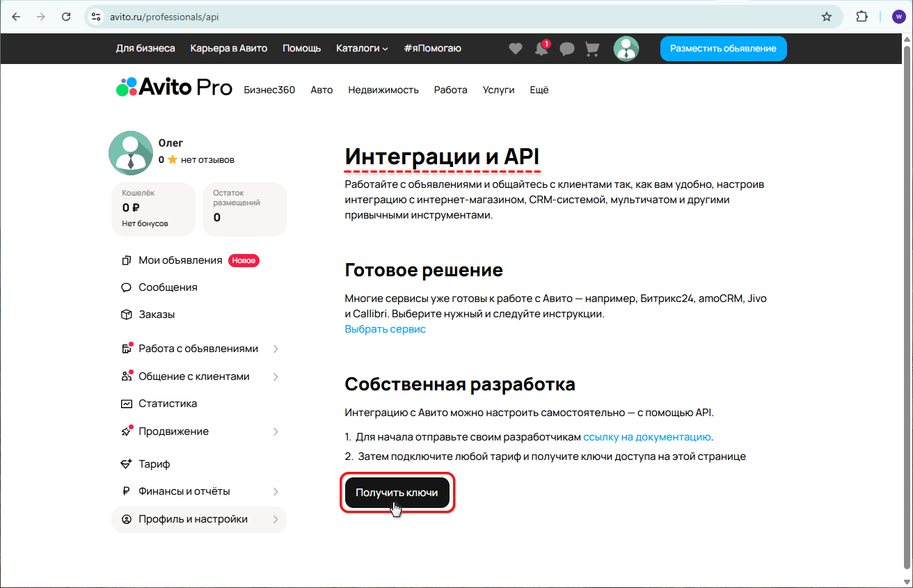Open messages via the chat bubble icon
This screenshot has height=588, width=913.
[x=567, y=48]
